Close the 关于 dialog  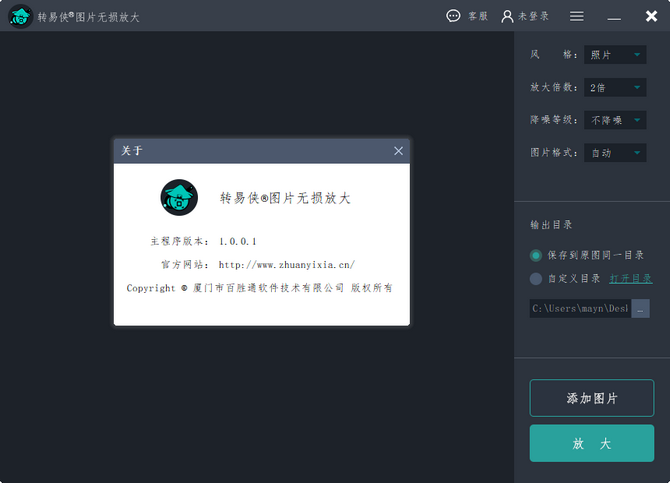point(398,151)
